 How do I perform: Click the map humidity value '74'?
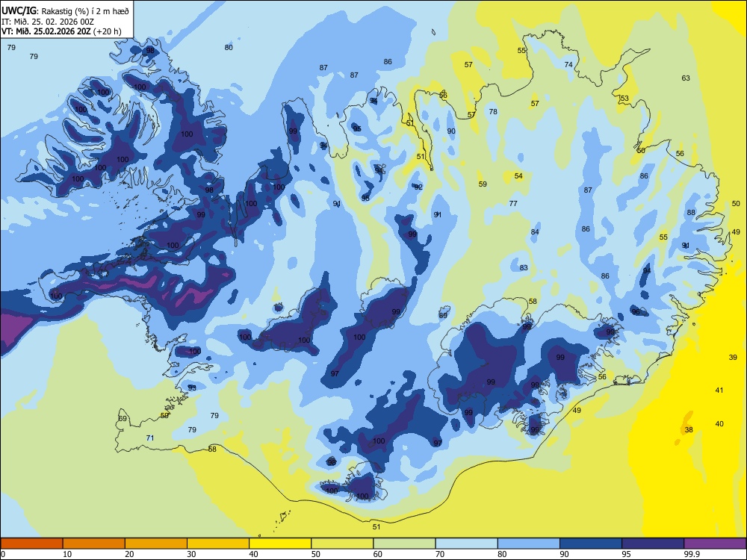click(568, 65)
